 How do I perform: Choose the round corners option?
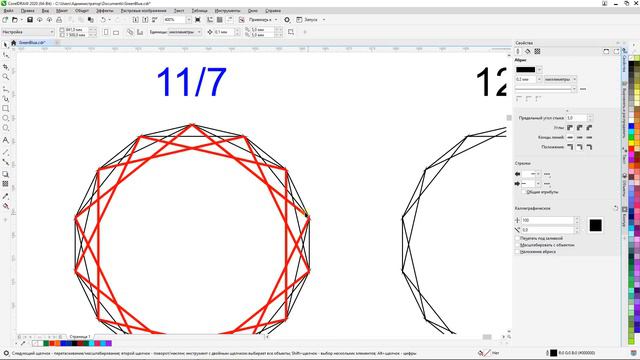580,128
